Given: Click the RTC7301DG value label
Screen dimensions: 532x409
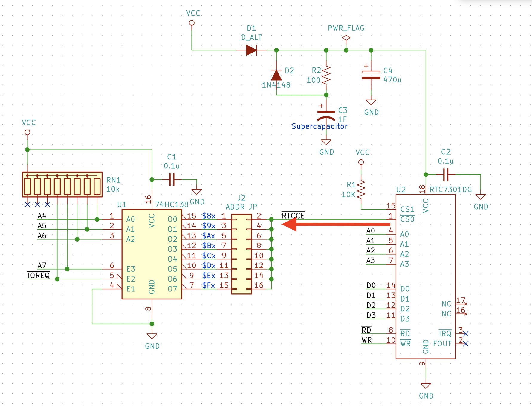Looking at the screenshot, I should (x=451, y=190).
